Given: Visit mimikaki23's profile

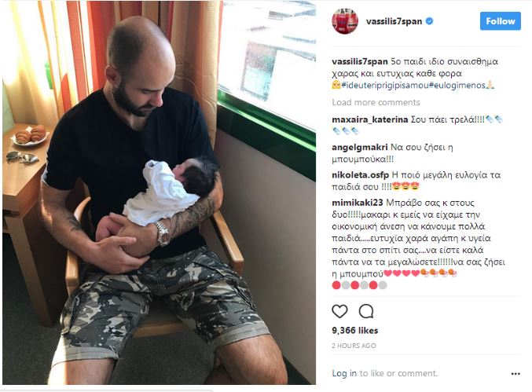Looking at the screenshot, I should pos(358,203).
